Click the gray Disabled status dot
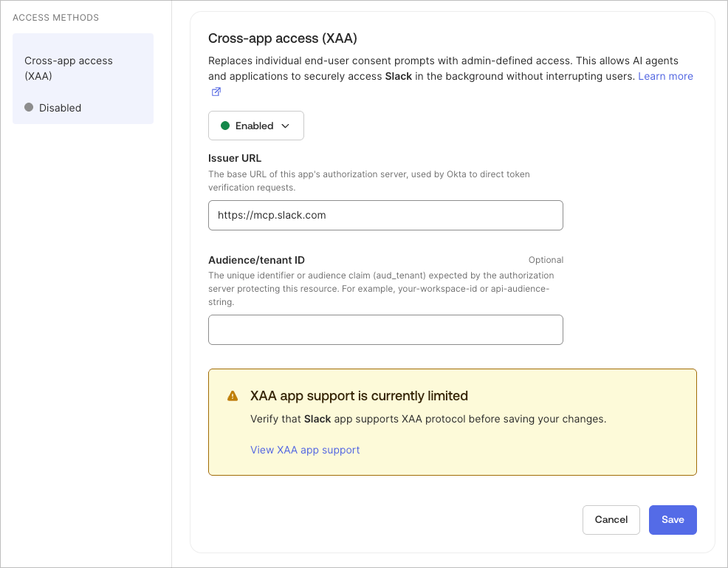 pos(29,107)
